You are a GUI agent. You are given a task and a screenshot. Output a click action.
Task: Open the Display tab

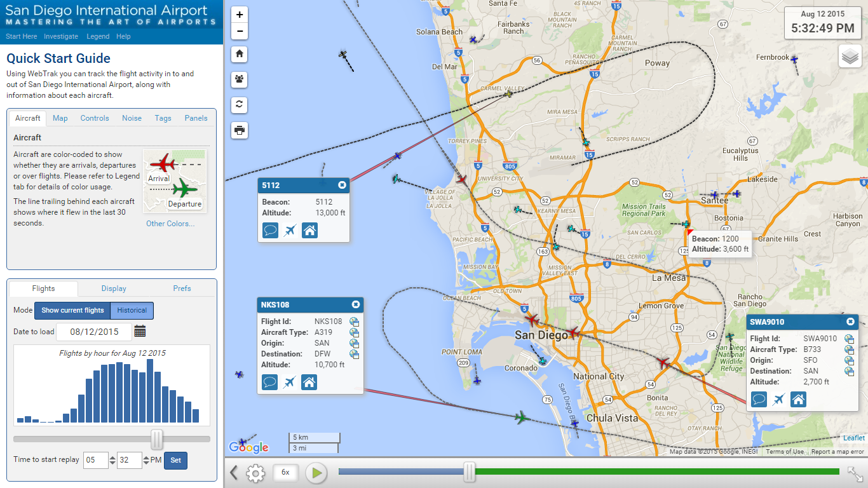pos(114,288)
